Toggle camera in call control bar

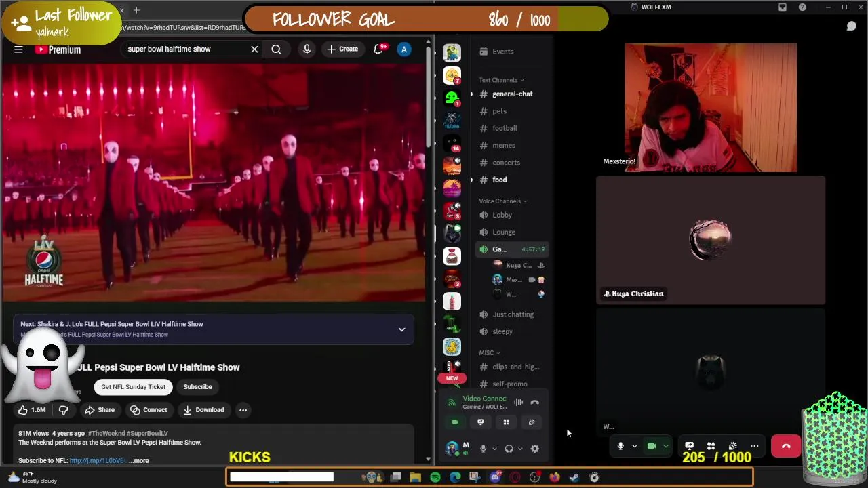pos(652,446)
